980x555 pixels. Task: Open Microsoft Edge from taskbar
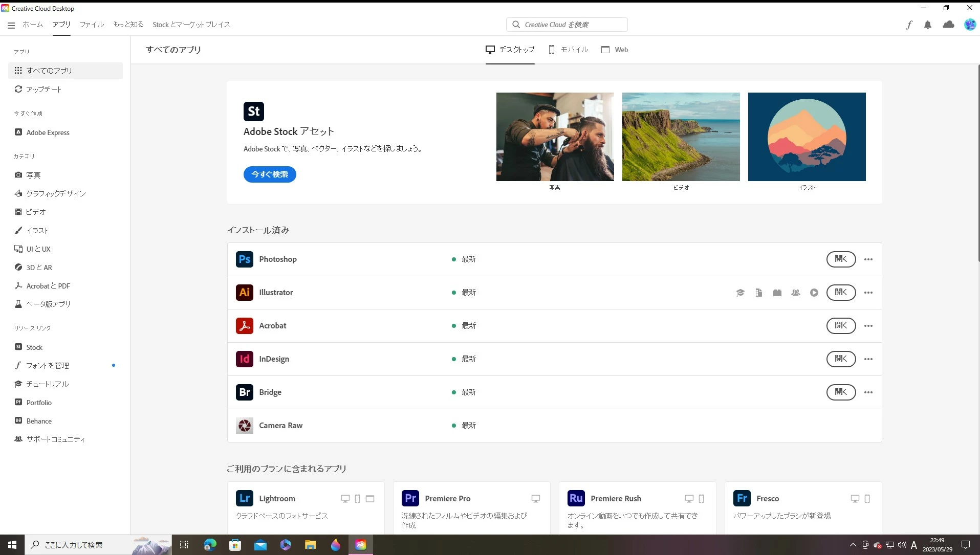[210, 545]
